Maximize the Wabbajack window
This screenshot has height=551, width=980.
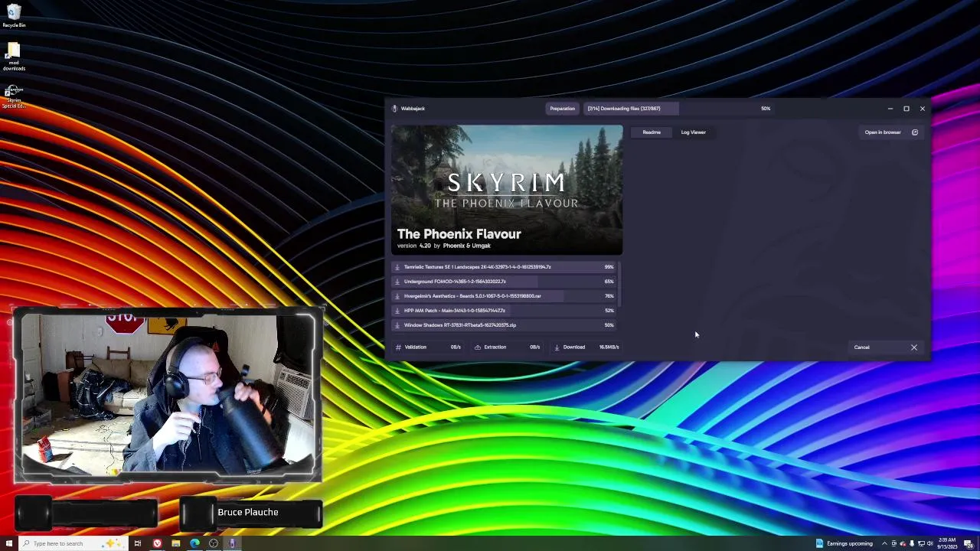tap(906, 109)
